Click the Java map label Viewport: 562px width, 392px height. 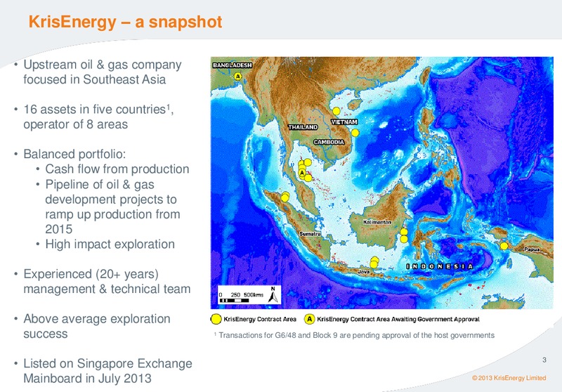click(363, 272)
